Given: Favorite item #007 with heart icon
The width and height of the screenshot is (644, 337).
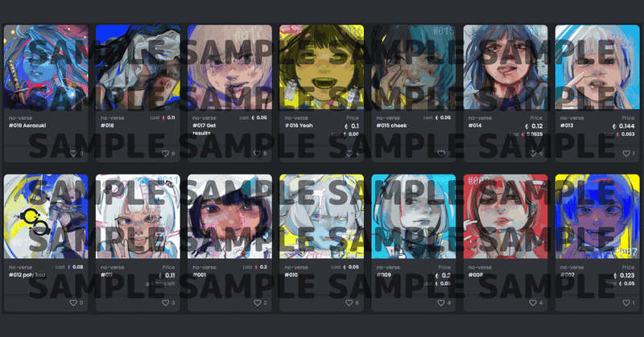Looking at the screenshot, I should pyautogui.click(x=626, y=302).
